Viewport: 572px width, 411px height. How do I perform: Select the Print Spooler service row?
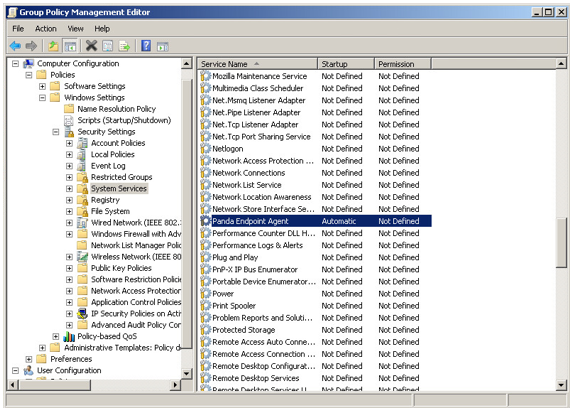(315, 306)
